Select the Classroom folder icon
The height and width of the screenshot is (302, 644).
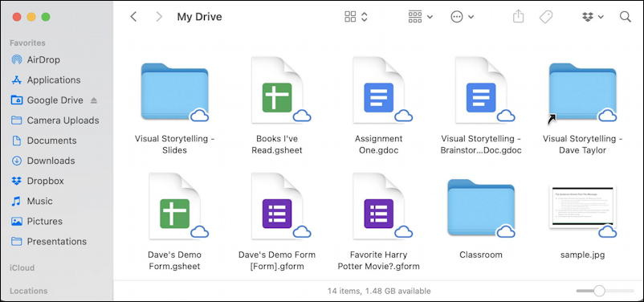(x=481, y=207)
